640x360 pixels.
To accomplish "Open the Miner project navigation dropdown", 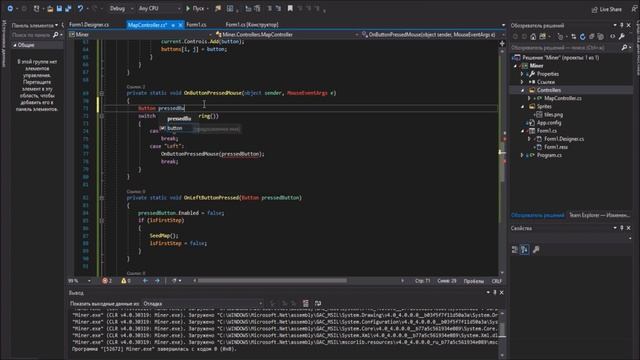I will point(141,35).
